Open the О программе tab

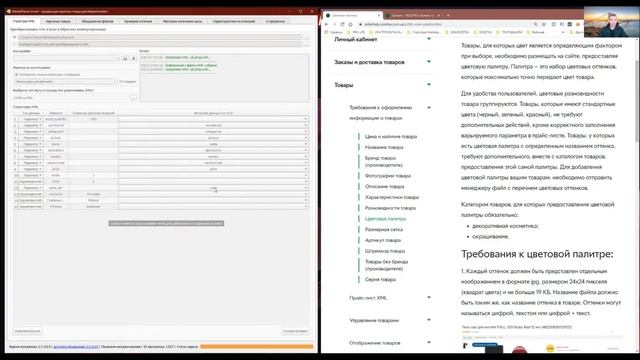[276, 21]
